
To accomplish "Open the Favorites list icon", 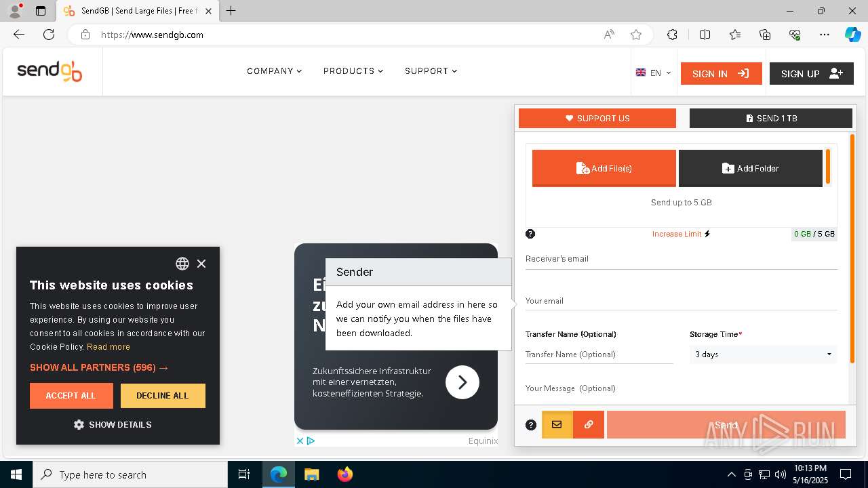I will point(735,35).
